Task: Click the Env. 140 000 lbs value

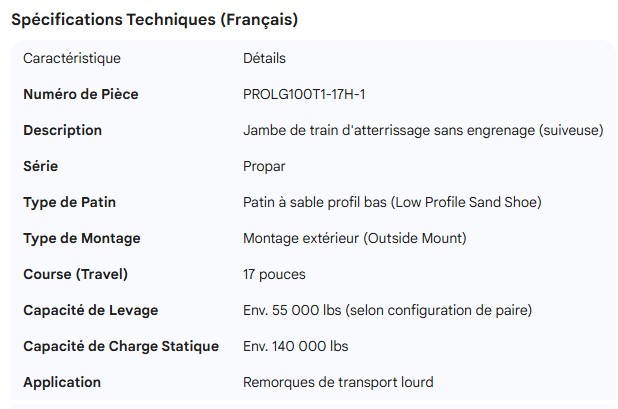Action: point(295,346)
